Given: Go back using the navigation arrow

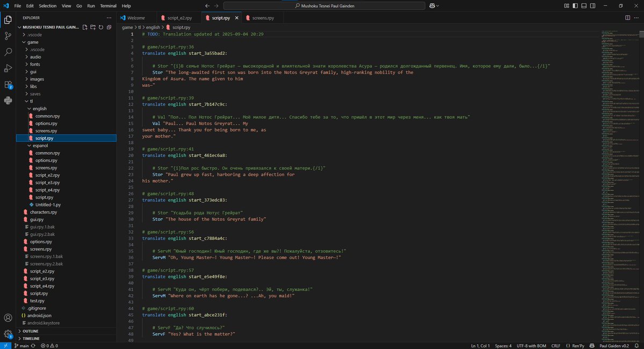Looking at the screenshot, I should click(207, 6).
